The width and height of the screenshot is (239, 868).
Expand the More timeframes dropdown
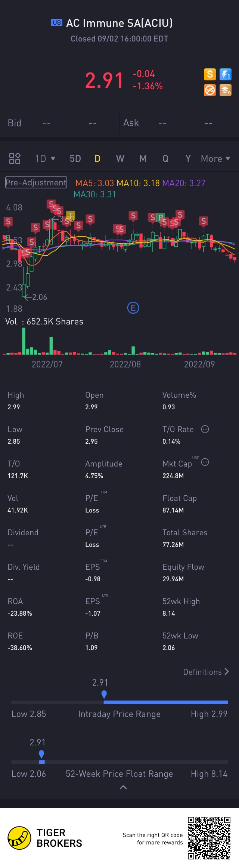click(215, 158)
